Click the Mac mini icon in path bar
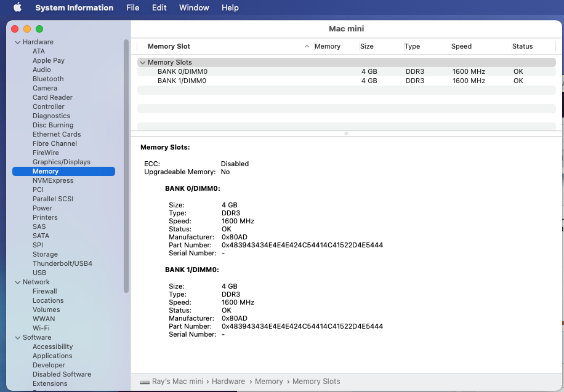564x392 pixels. [145, 382]
